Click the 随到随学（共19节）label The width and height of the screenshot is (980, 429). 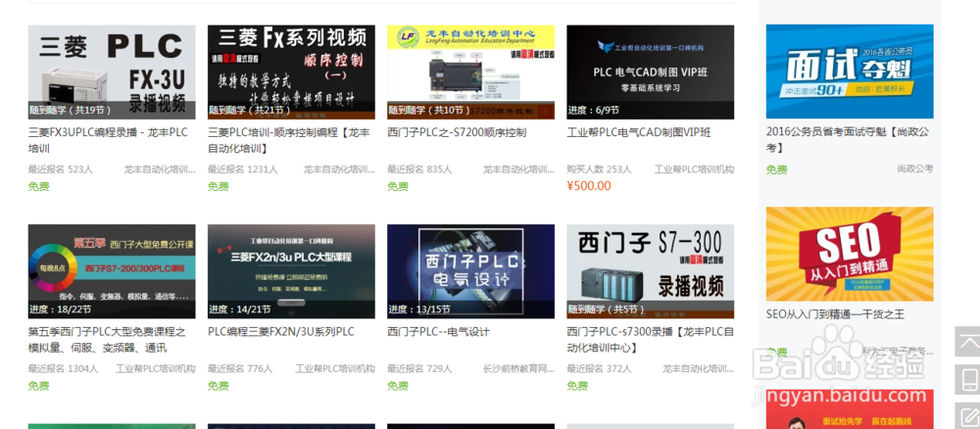point(70,111)
